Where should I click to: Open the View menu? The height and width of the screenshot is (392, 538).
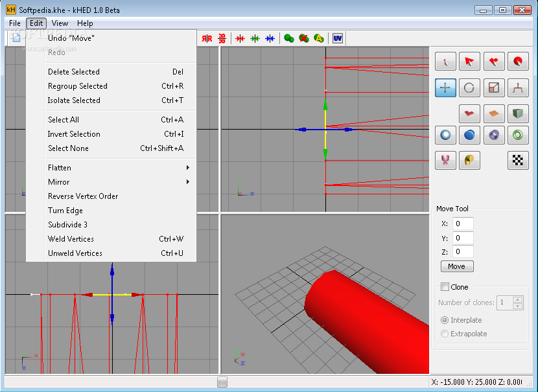[x=60, y=23]
